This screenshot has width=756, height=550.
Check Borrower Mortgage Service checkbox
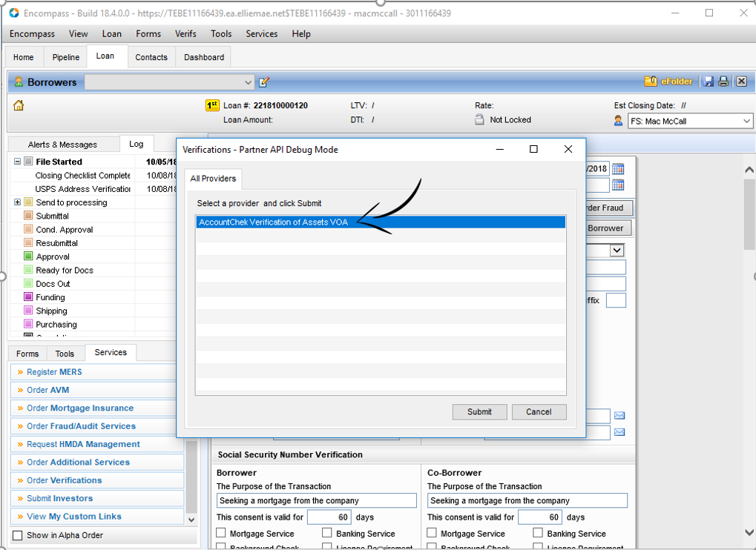pos(221,533)
